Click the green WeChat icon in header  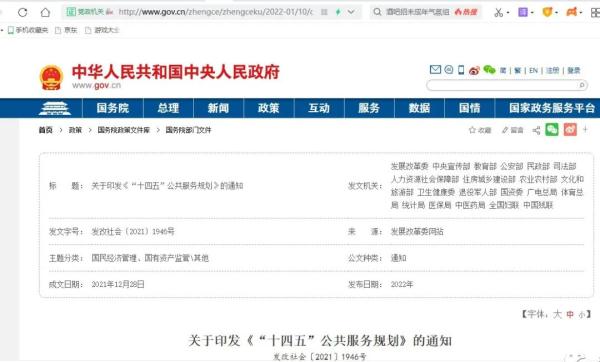point(489,70)
